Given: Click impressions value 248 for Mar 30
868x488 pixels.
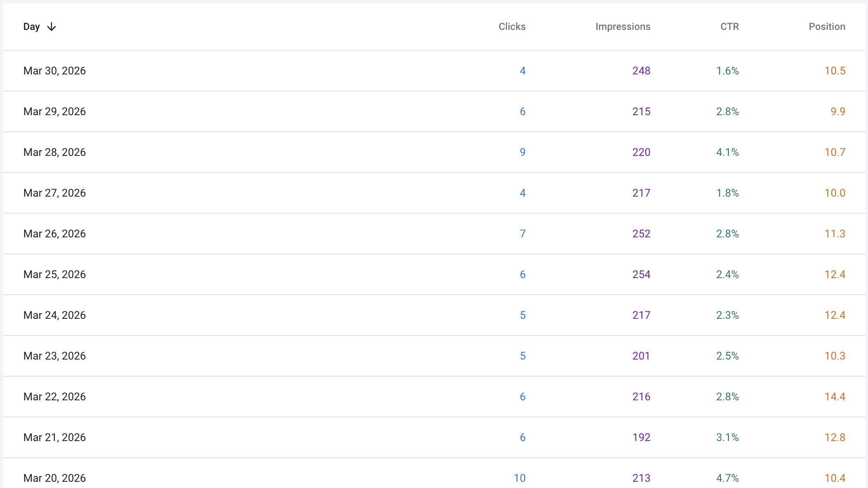Looking at the screenshot, I should (641, 71).
